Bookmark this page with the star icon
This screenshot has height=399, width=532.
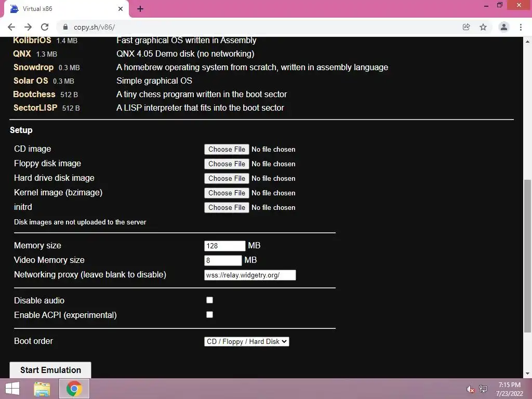coord(483,27)
